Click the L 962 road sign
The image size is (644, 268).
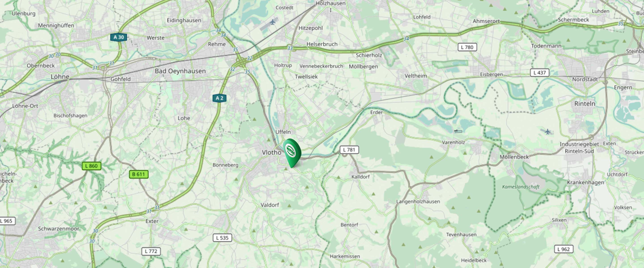(564, 249)
